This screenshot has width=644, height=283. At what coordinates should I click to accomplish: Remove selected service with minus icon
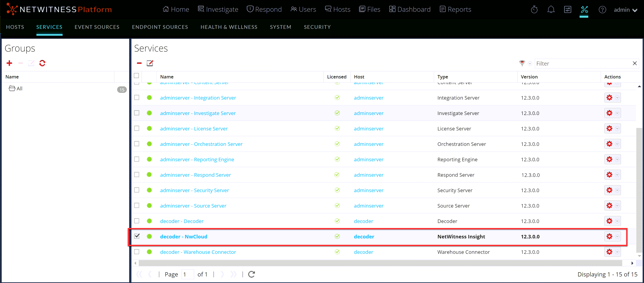(x=139, y=63)
